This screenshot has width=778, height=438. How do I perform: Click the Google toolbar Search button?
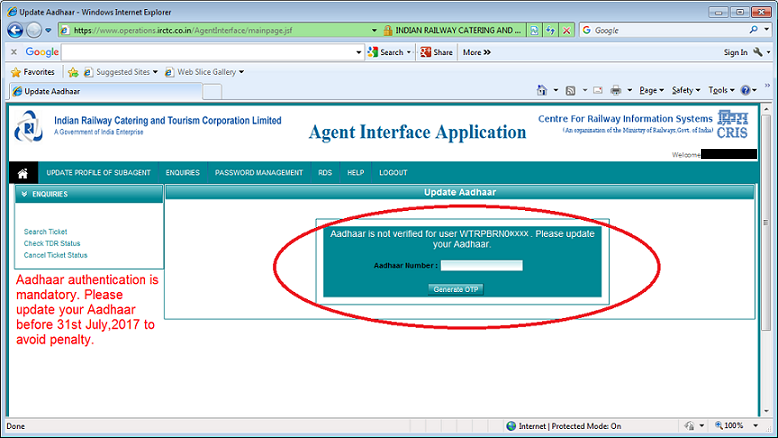pyautogui.click(x=386, y=52)
